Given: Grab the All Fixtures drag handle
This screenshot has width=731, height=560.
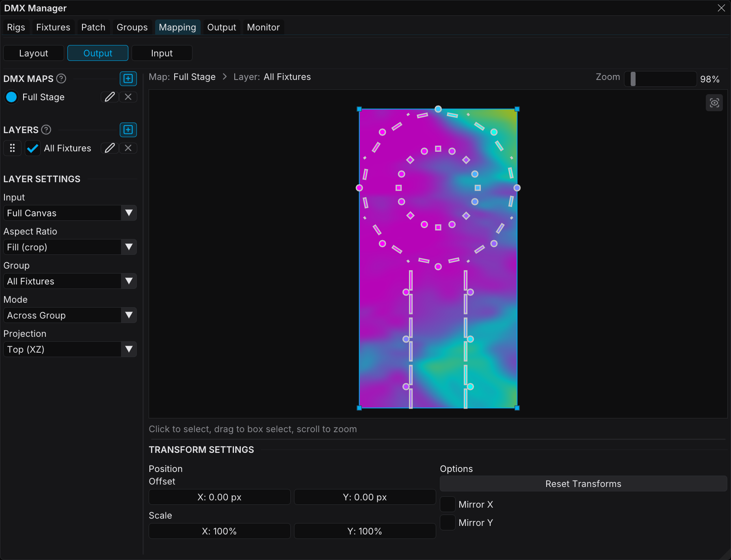Looking at the screenshot, I should click(x=12, y=148).
